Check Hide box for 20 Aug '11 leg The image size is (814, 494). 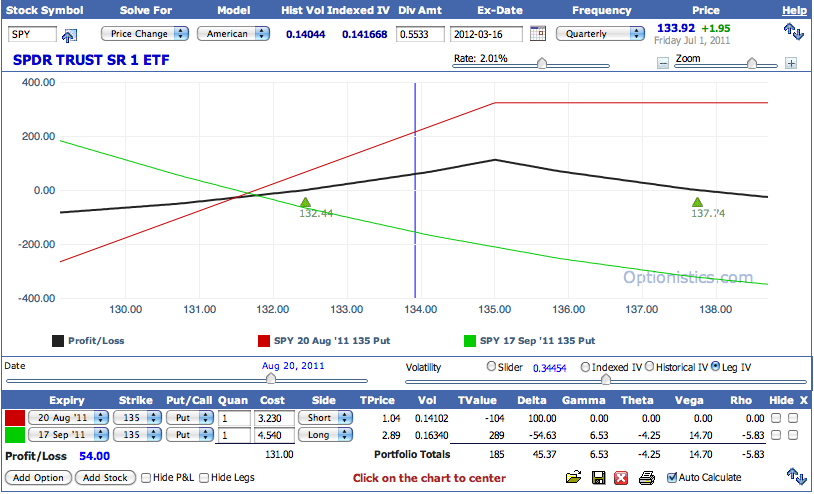776,418
